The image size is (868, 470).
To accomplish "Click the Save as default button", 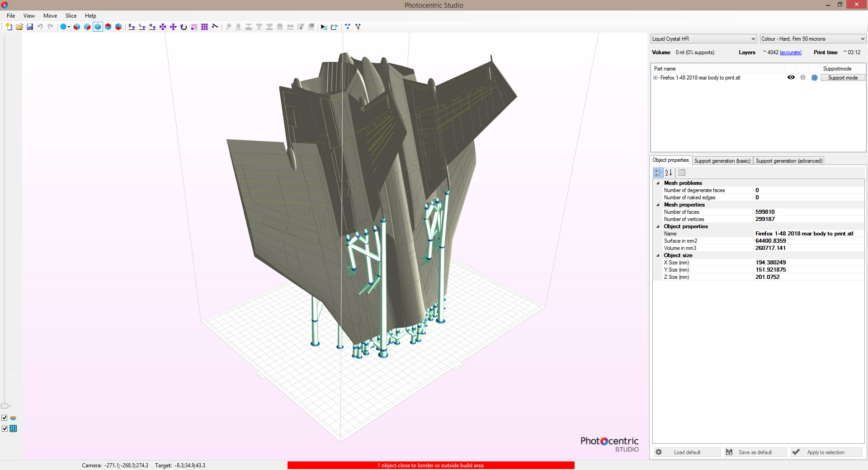I will click(x=755, y=452).
